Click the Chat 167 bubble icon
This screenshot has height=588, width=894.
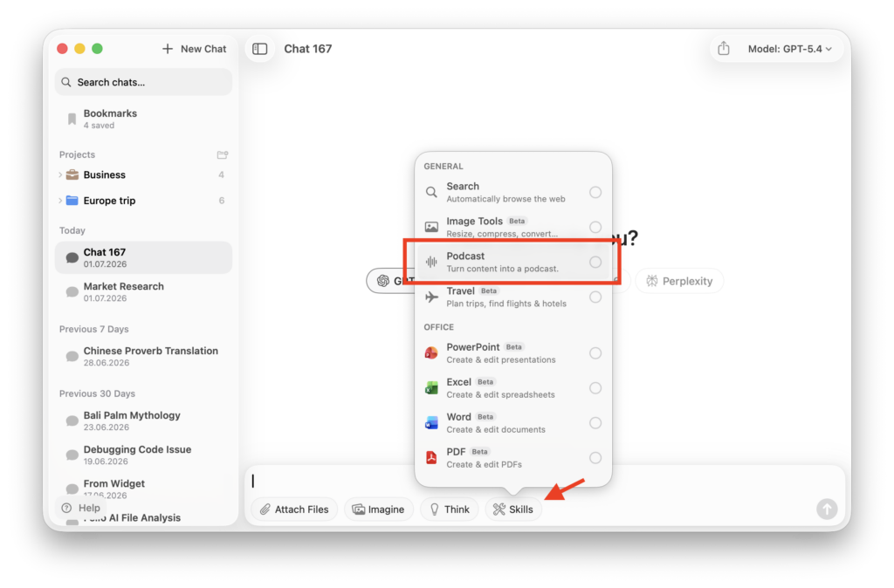tap(72, 257)
